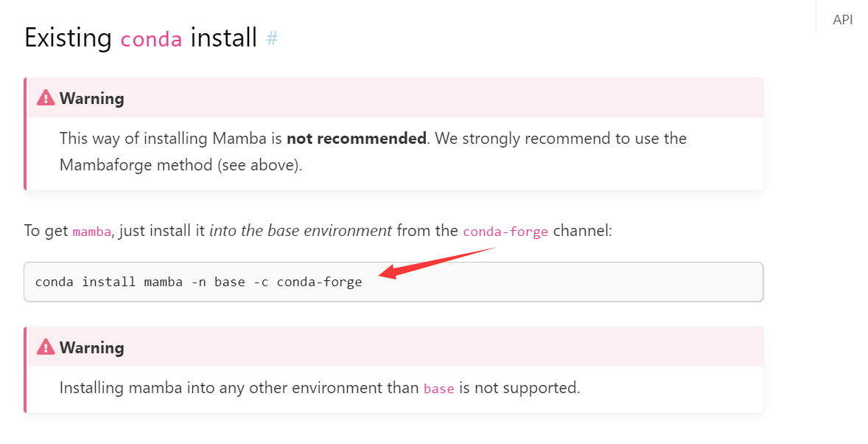Click 'install' word in the heading
This screenshot has width=868, height=444.
(x=224, y=38)
